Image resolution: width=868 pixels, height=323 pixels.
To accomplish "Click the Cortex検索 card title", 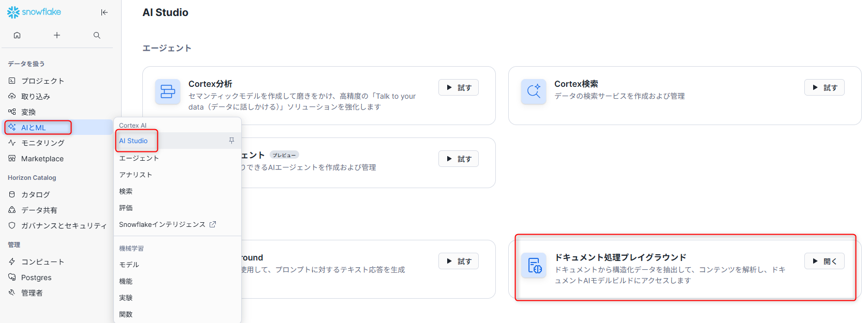I will point(576,84).
